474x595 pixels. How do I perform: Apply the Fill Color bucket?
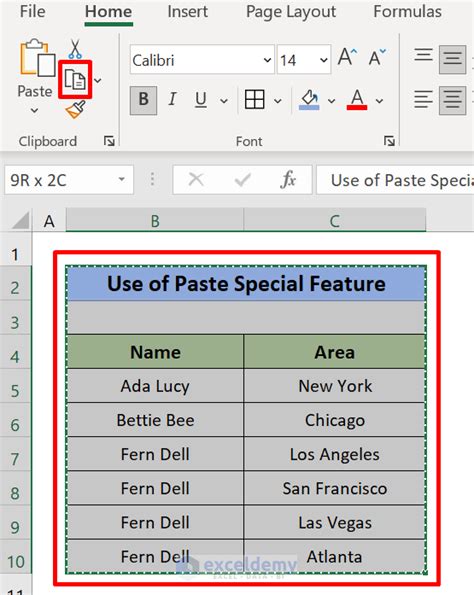coord(310,100)
